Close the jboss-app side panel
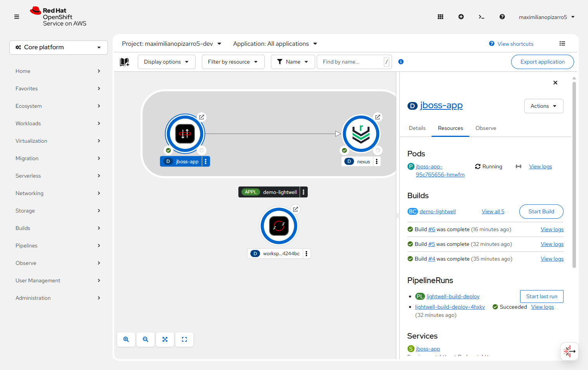Screen dimensions: 588x370 555,83
